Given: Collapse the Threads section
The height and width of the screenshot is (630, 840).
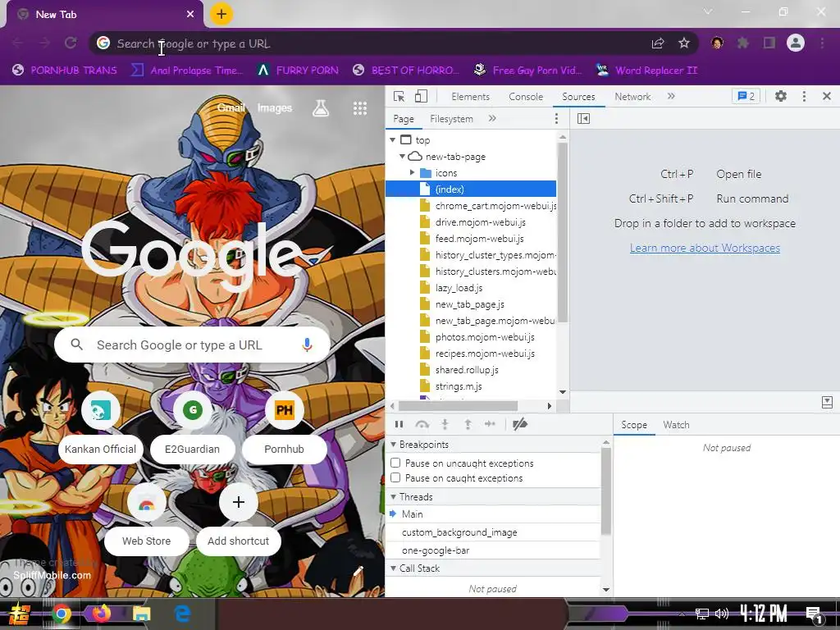Looking at the screenshot, I should pyautogui.click(x=393, y=497).
